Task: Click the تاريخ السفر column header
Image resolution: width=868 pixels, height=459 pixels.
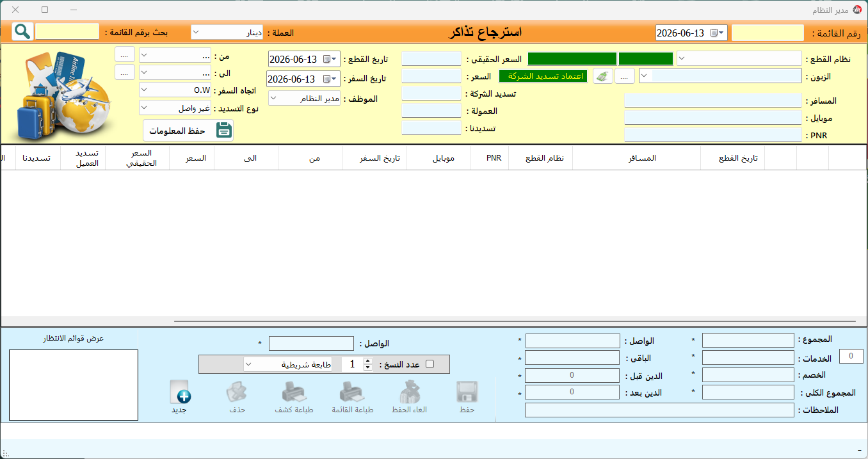Action: pos(374,158)
